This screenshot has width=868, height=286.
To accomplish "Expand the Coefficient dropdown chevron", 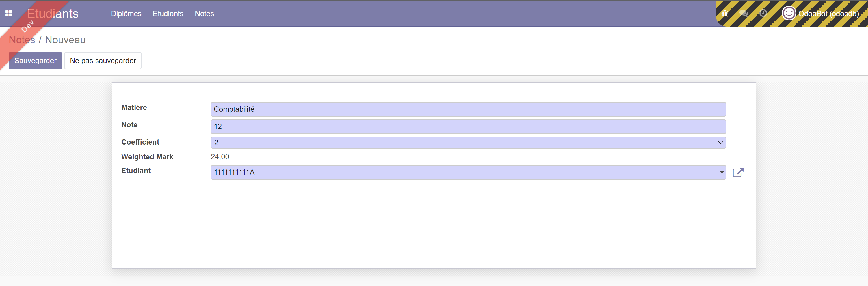I will (720, 143).
